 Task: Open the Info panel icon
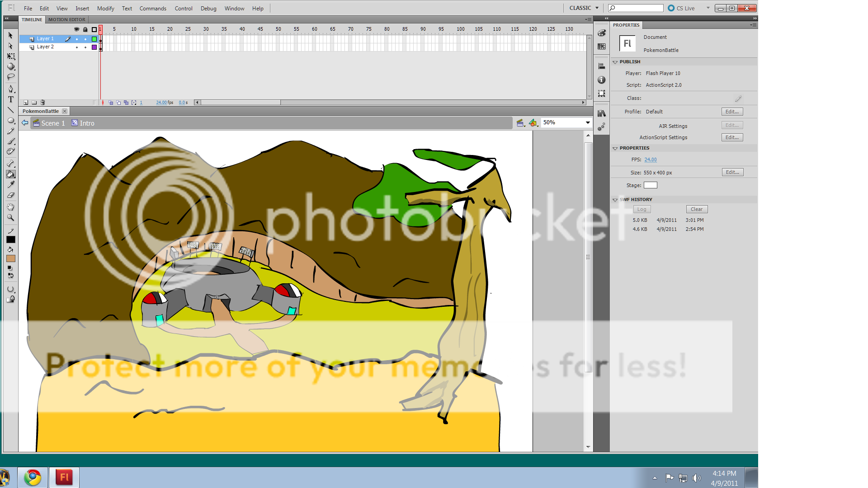tap(601, 80)
